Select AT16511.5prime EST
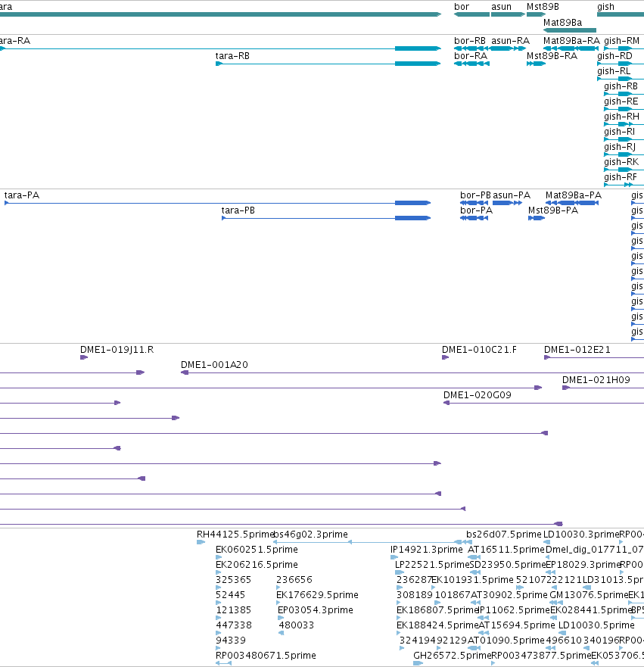Image resolution: width=644 pixels, height=667 pixels. point(474,556)
